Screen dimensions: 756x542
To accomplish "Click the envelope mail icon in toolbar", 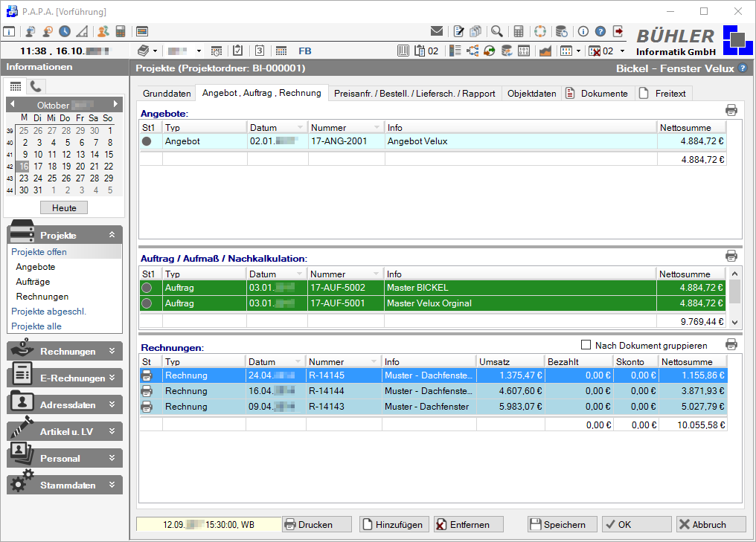I will point(437,31).
